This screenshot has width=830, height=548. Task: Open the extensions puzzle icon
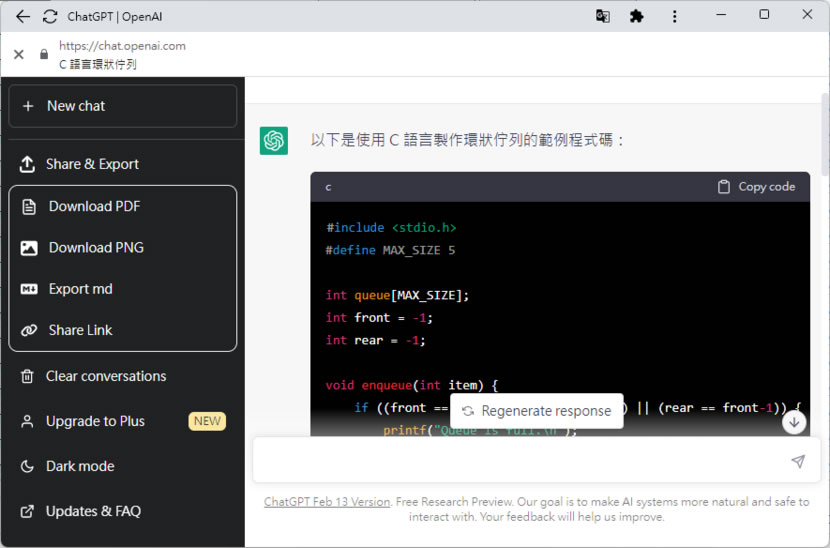point(636,16)
